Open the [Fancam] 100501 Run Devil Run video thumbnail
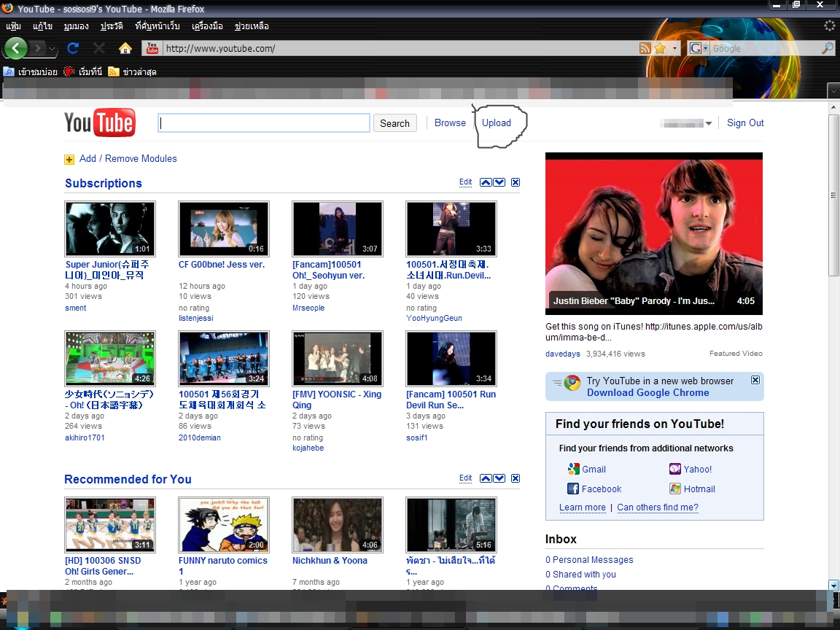Viewport: 840px width, 630px height. [451, 359]
